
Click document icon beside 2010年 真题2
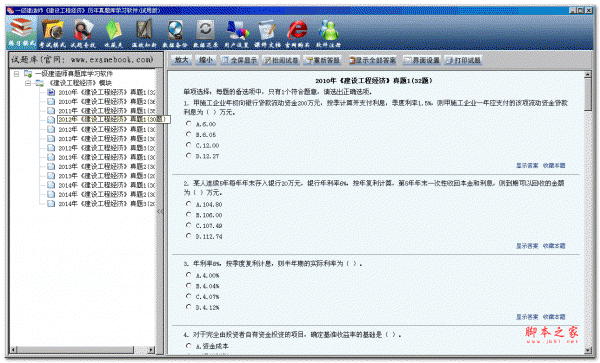pos(51,101)
